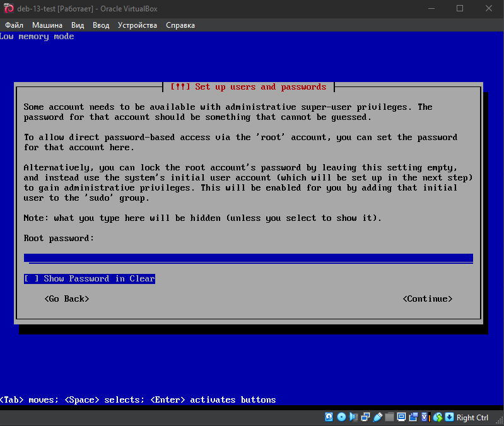504x426 pixels.
Task: Open the shared folders status icon
Action: 389,417
